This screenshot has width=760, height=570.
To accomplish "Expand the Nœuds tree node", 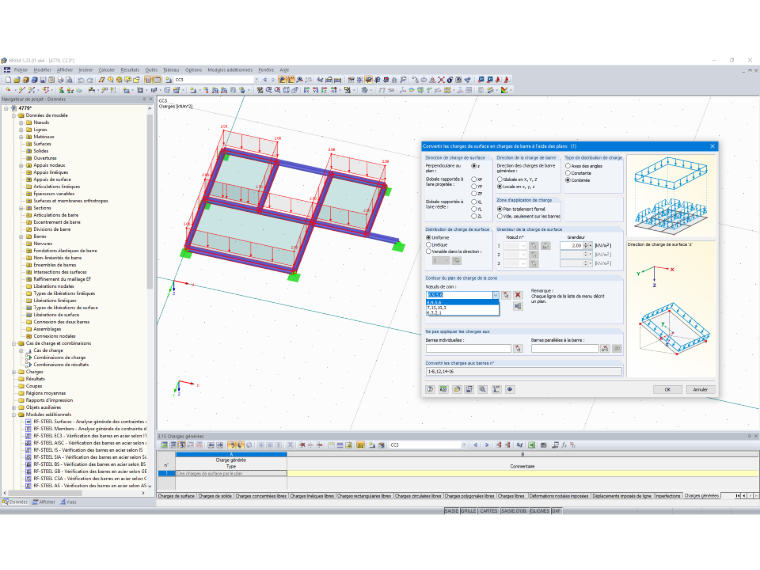I will [22, 123].
